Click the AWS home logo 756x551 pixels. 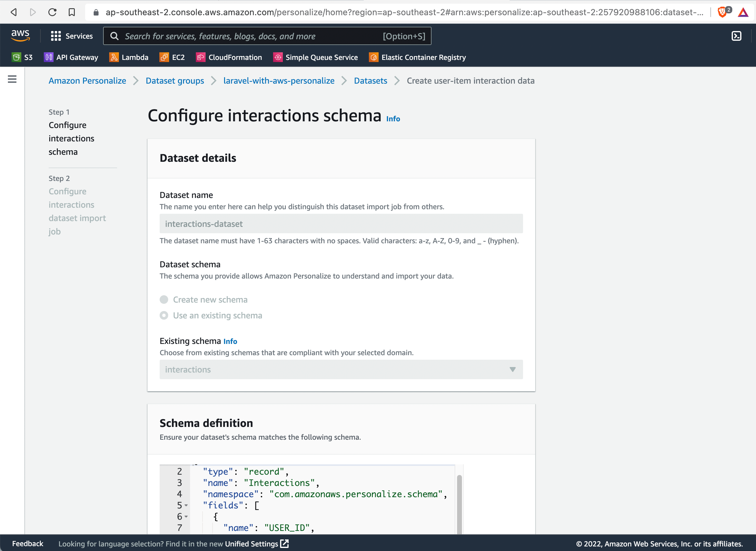coord(20,36)
